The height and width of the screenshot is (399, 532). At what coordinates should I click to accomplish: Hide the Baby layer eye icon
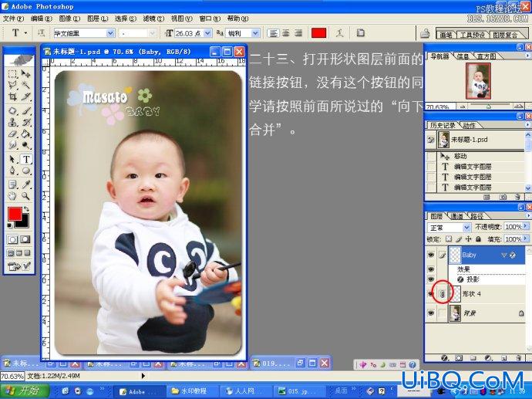coord(431,255)
